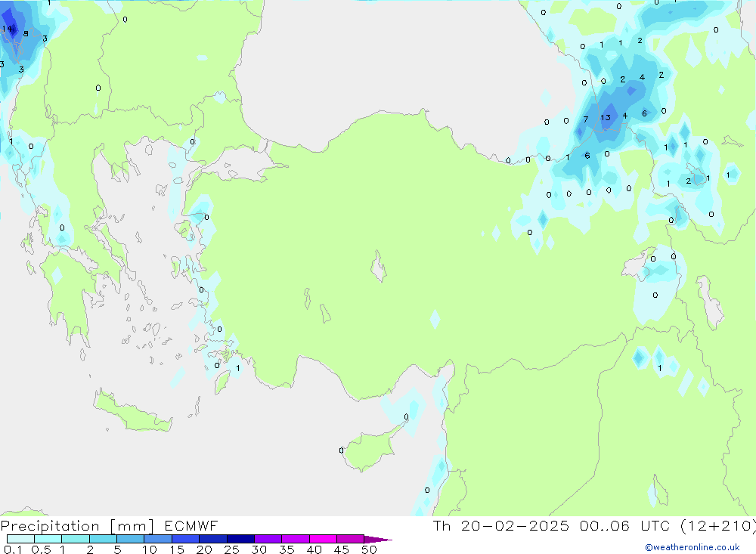The height and width of the screenshot is (554, 756).
Task: Click the '14' precipitation value on the map
Action: coord(8,29)
